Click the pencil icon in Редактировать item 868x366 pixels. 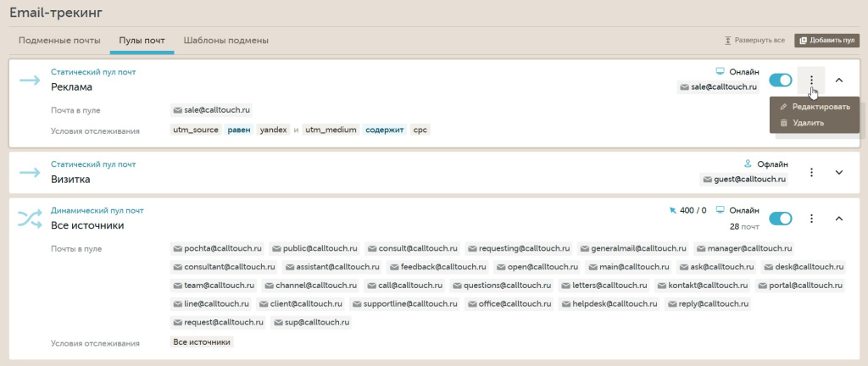(x=783, y=107)
